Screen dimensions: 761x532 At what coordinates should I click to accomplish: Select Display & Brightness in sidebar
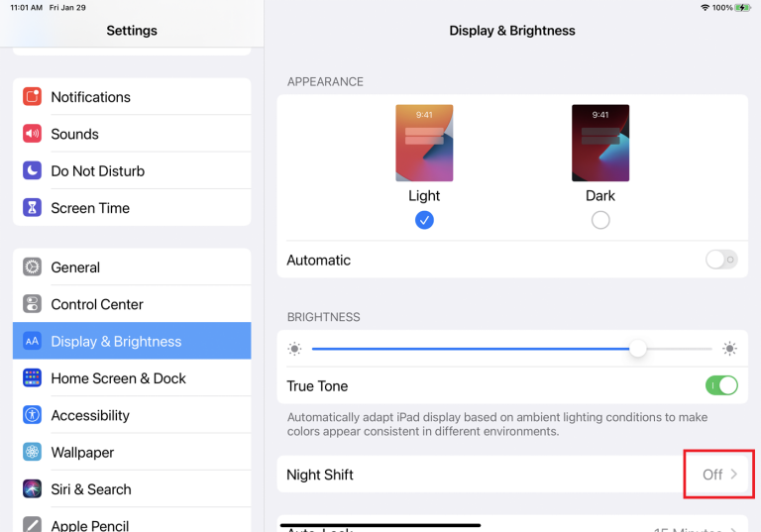(132, 341)
